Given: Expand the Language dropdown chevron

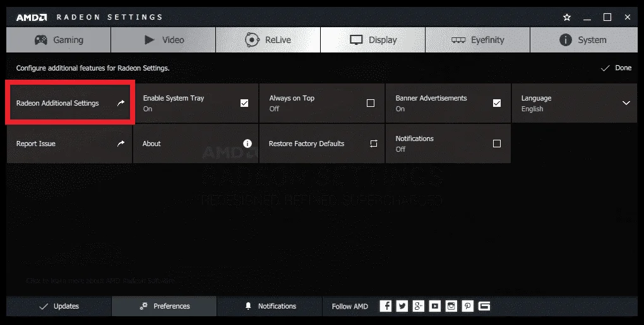Looking at the screenshot, I should tap(626, 103).
